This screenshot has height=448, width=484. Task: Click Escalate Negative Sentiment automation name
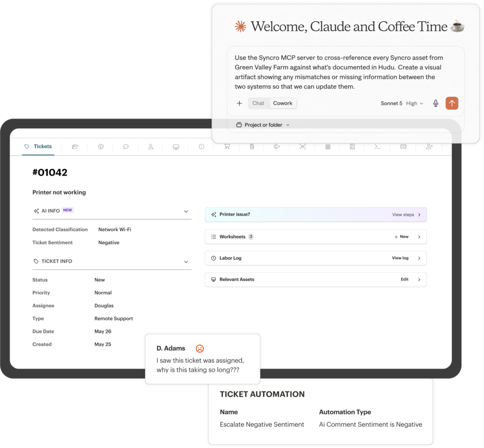pyautogui.click(x=262, y=424)
